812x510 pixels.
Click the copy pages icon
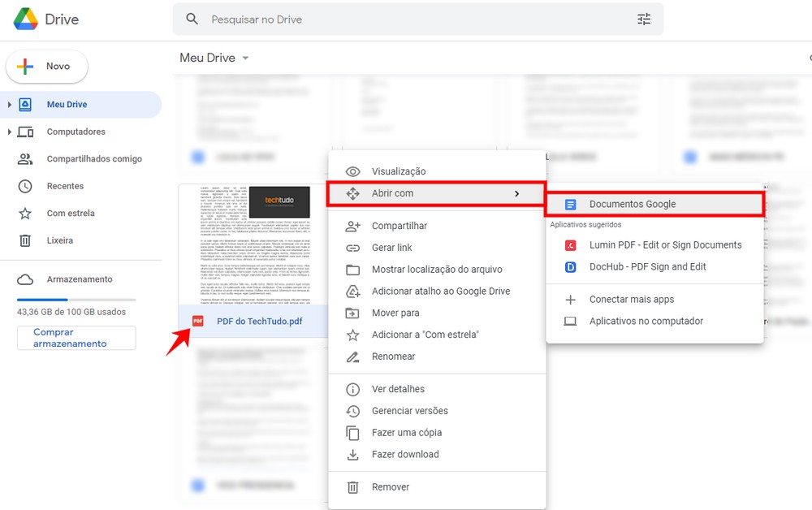point(352,433)
